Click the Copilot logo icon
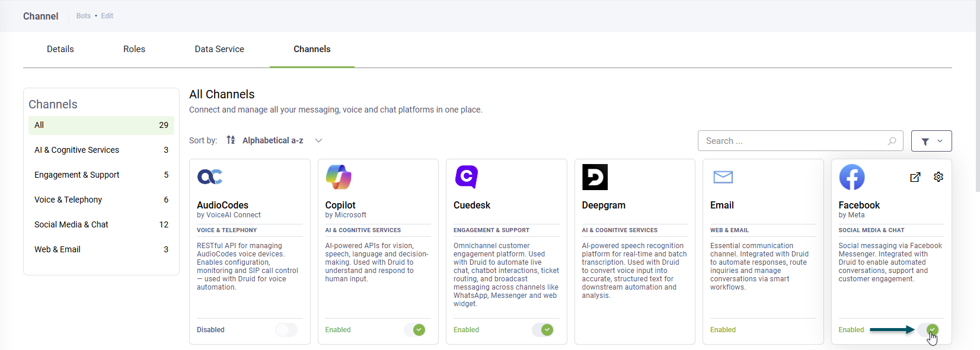 (x=339, y=176)
